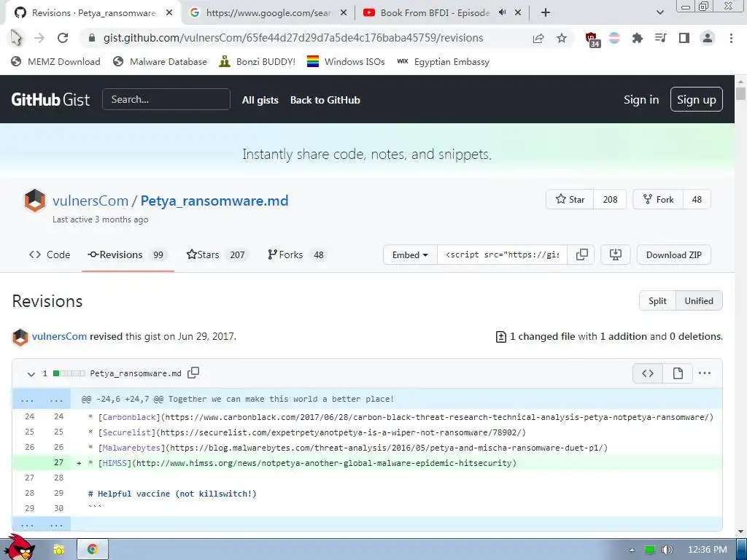Screen dimensions: 747x560
Task: Open the media controls icon in the toolbar
Action: pyautogui.click(x=661, y=38)
